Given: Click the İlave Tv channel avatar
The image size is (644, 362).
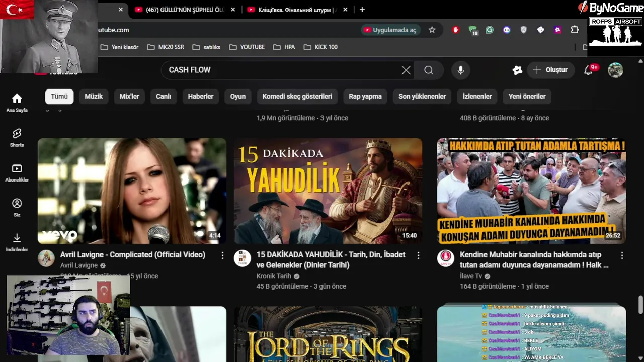Looking at the screenshot, I should [446, 258].
